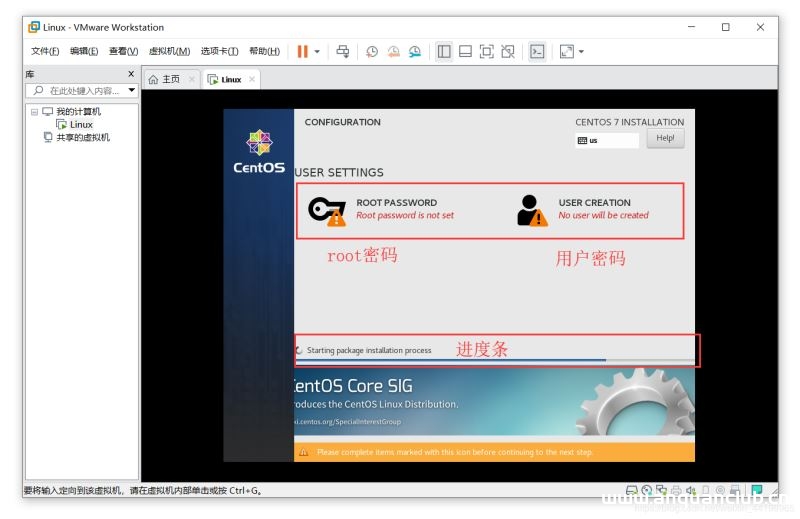
Task: Revert the VM to its previous snapshot
Action: pyautogui.click(x=393, y=51)
